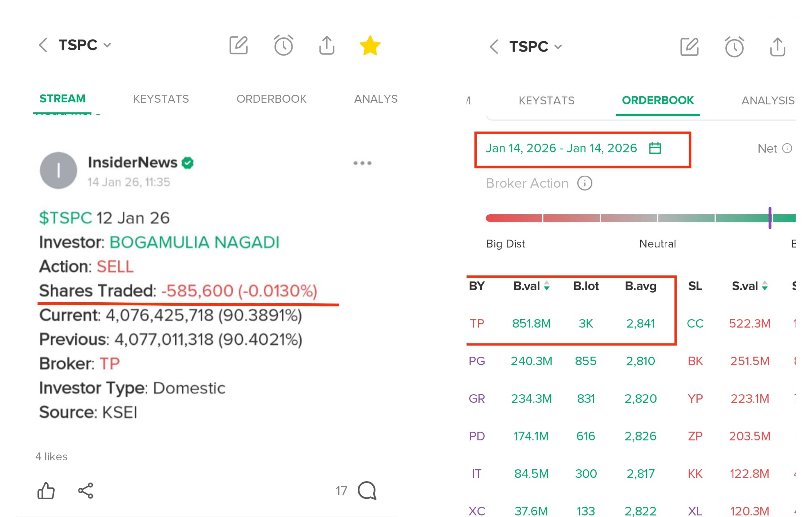Click the purple marker on Broker Action bar
Image resolution: width=812 pixels, height=517 pixels.
(x=770, y=218)
